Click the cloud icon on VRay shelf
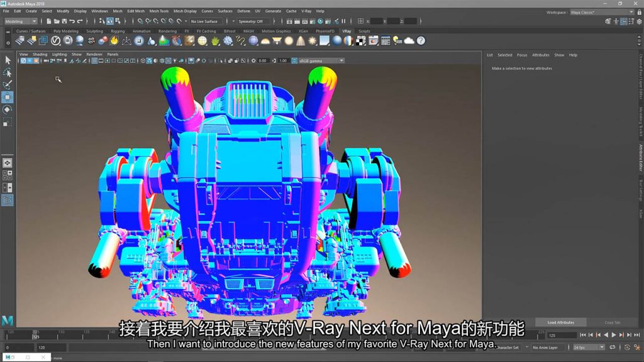Screen dimensions: 644x362 click(409, 41)
